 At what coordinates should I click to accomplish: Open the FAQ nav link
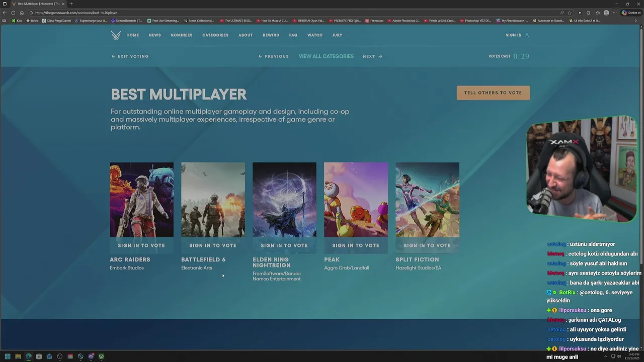(293, 35)
